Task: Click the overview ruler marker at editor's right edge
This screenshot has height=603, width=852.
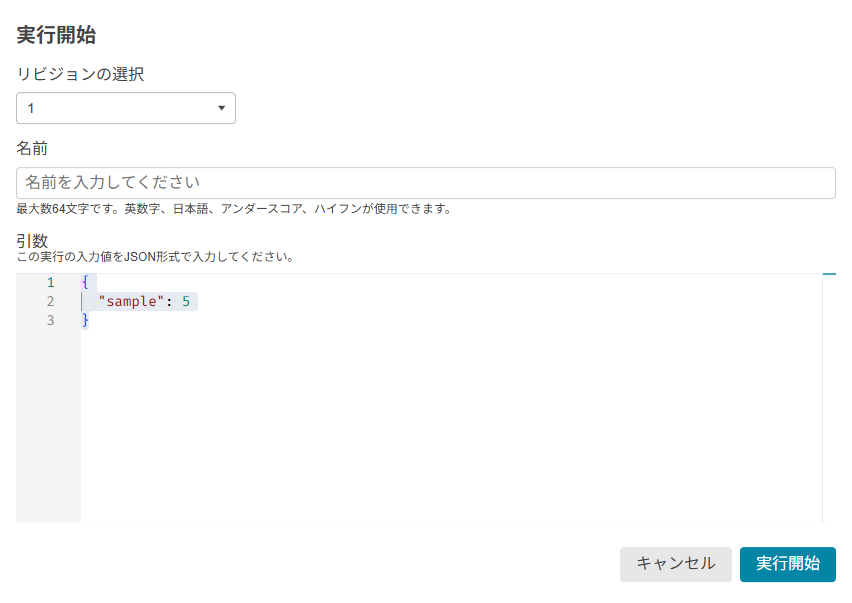Action: tap(829, 274)
